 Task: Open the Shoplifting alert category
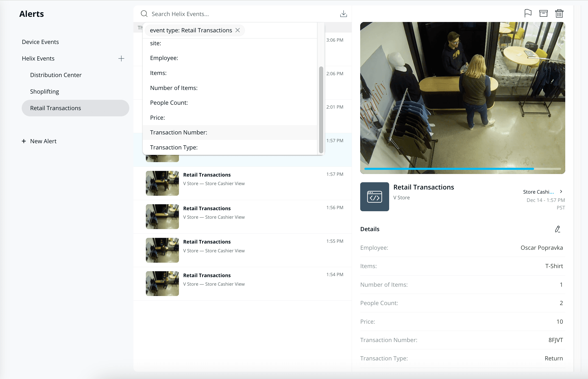44,92
